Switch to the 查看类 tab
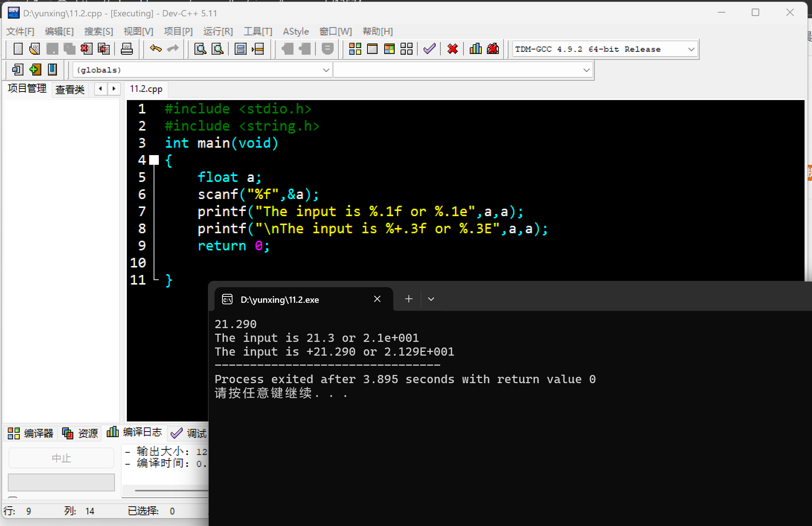Image resolution: width=812 pixels, height=526 pixels. [70, 89]
